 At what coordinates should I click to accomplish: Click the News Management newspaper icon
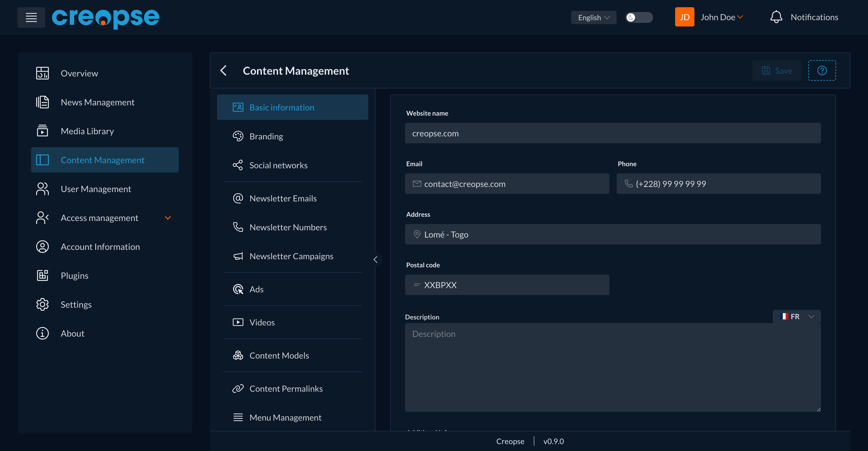[x=42, y=102]
